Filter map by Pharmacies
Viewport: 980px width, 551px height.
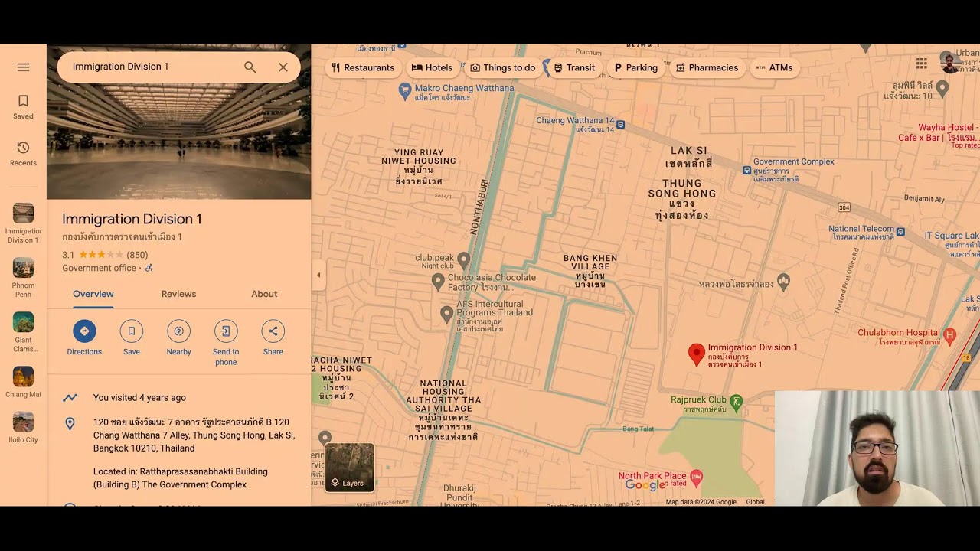707,68
